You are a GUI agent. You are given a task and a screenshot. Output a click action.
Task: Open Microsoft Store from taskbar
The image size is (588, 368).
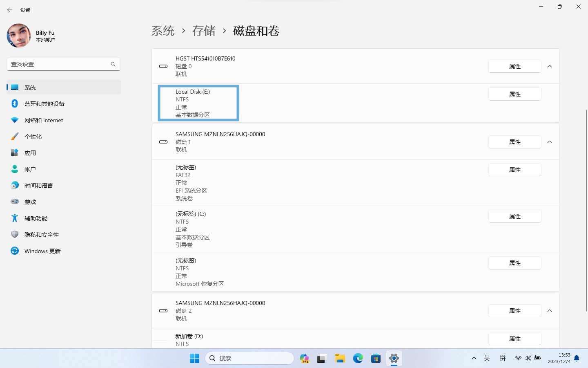click(x=376, y=358)
